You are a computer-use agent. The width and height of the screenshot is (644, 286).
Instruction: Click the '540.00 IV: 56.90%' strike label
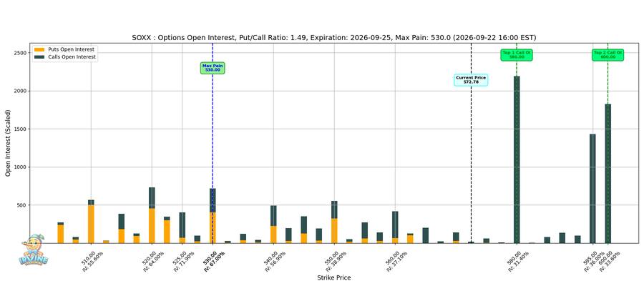pyautogui.click(x=275, y=260)
